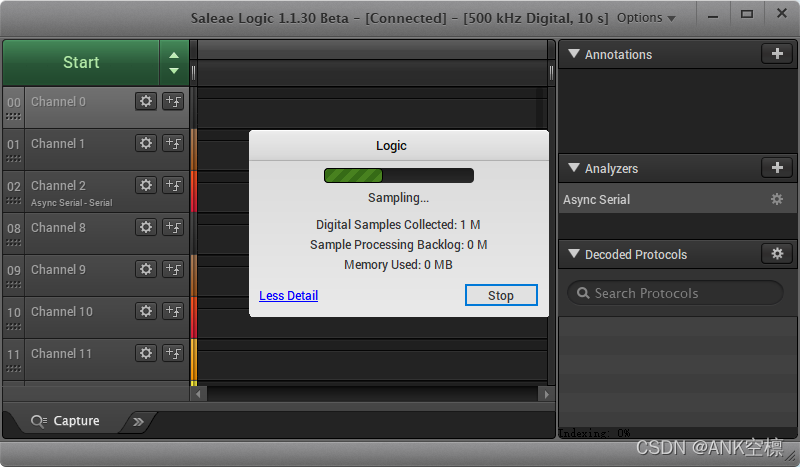The width and height of the screenshot is (800, 467).
Task: Click Sample Processing Backlog text
Action: tap(398, 244)
